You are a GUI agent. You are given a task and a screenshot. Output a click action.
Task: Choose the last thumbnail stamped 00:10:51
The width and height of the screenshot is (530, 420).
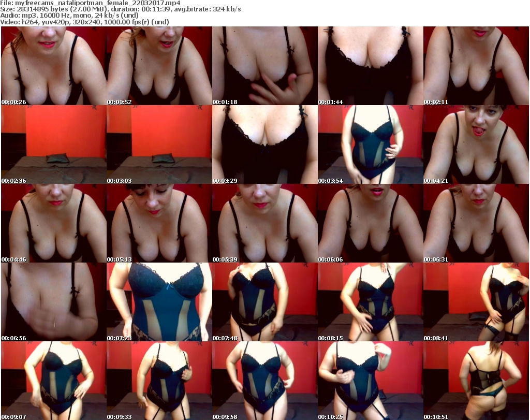click(x=476, y=381)
